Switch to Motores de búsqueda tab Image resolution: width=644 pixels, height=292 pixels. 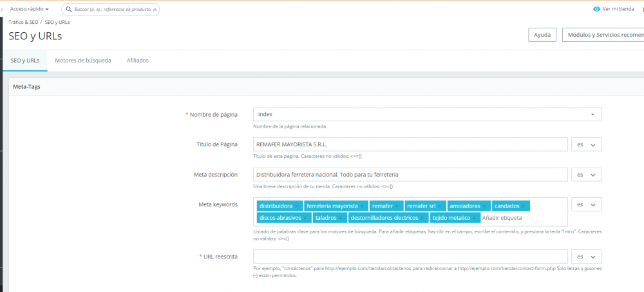tap(83, 61)
